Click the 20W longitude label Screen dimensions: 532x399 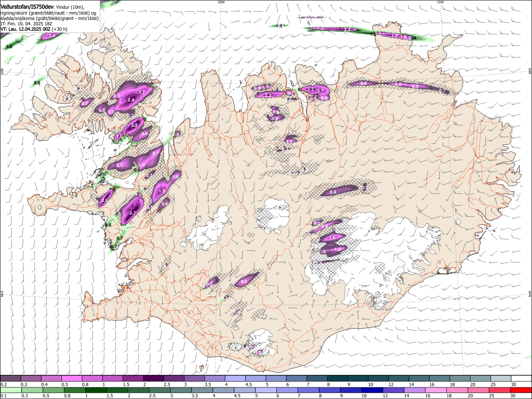pyautogui.click(x=221, y=2)
